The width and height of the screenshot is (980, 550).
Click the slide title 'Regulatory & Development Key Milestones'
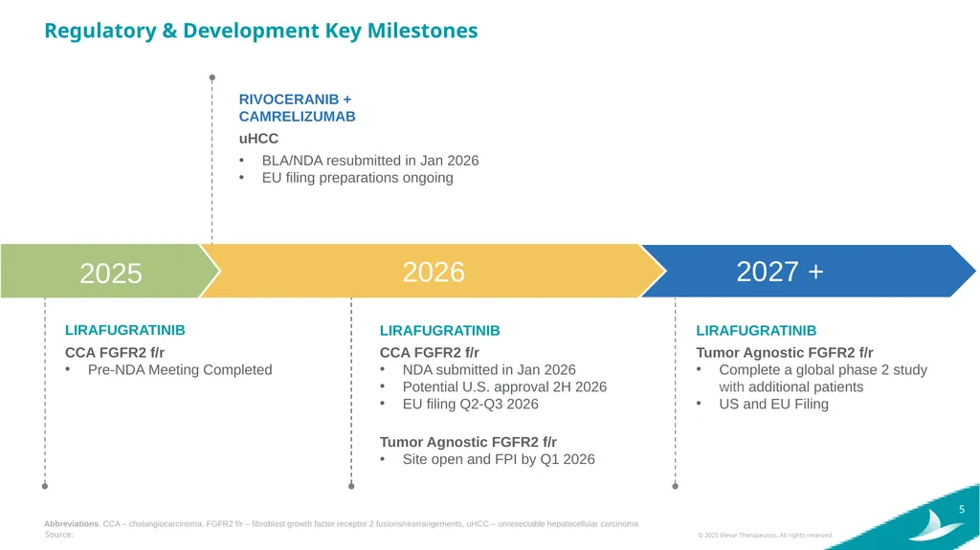click(x=260, y=31)
